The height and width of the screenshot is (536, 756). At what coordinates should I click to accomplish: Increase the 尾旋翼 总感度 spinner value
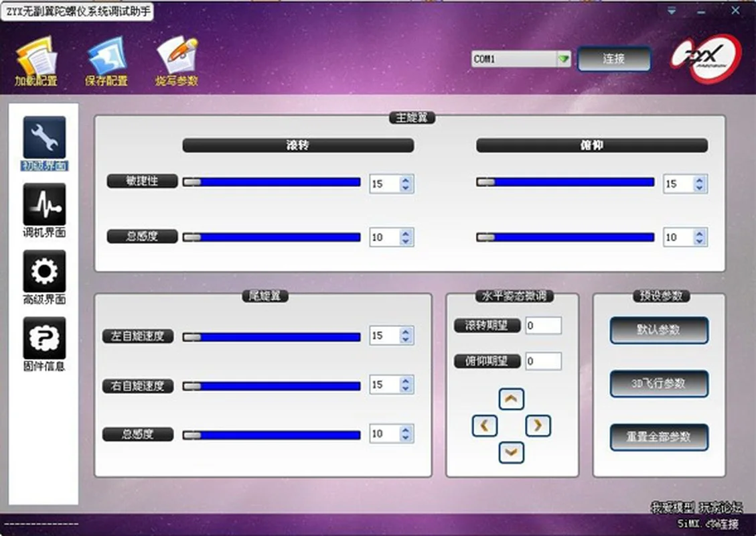point(406,429)
